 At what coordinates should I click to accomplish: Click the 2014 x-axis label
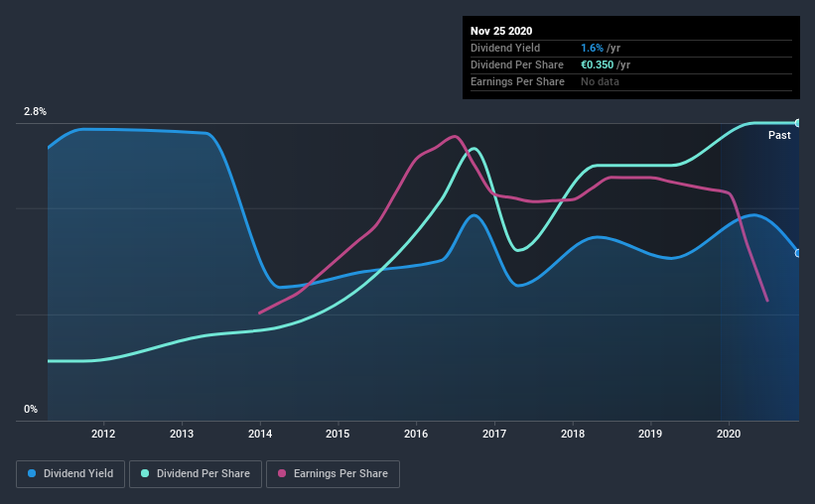coord(260,434)
